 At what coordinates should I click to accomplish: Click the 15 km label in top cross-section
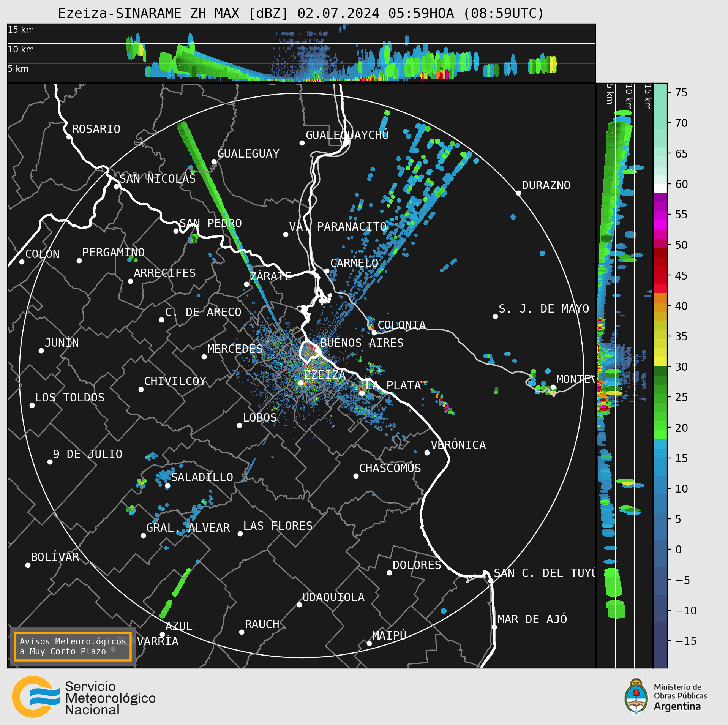click(21, 30)
